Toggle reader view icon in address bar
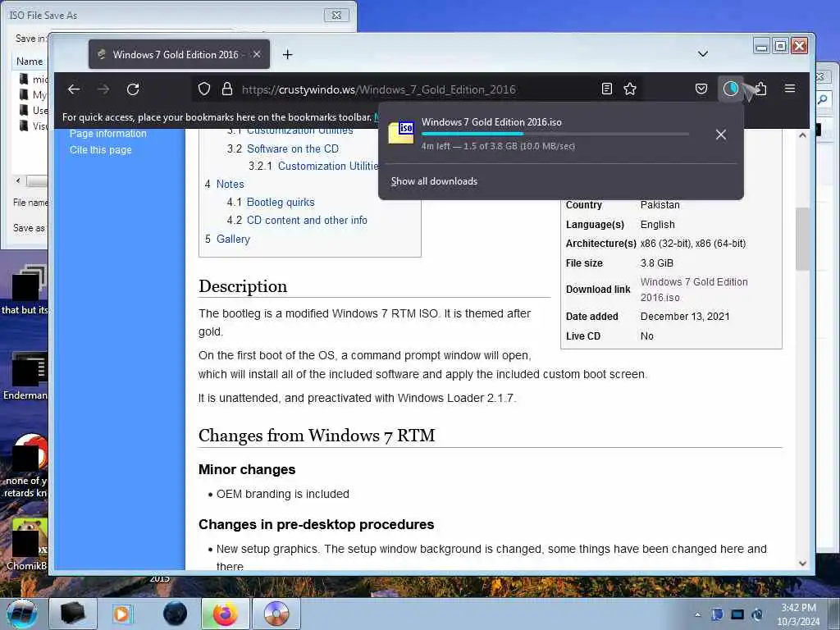This screenshot has height=630, width=840. pyautogui.click(x=606, y=89)
